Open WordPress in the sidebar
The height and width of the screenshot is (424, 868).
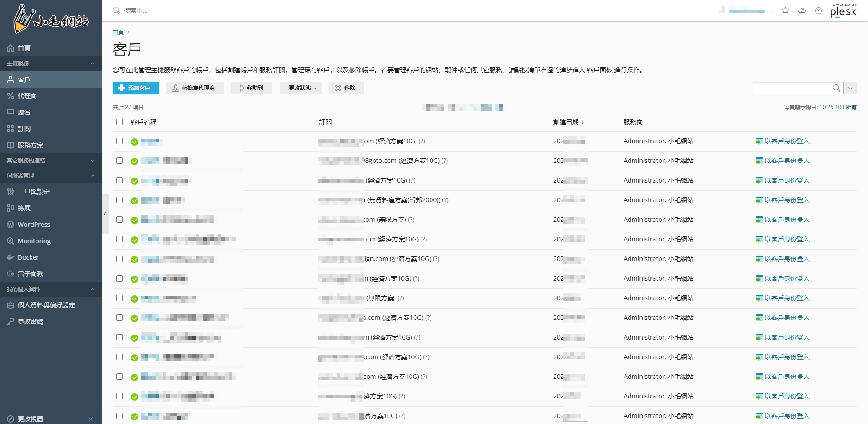coord(34,225)
